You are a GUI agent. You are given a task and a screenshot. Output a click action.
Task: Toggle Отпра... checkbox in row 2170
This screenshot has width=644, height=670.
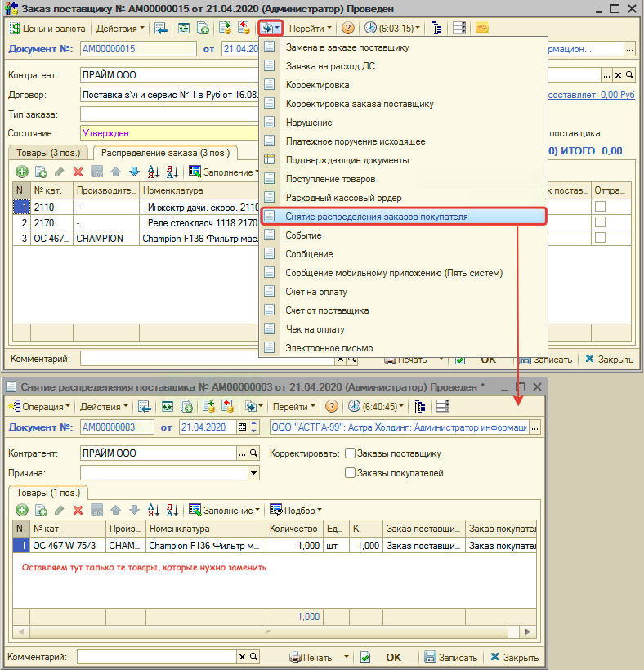tap(600, 222)
